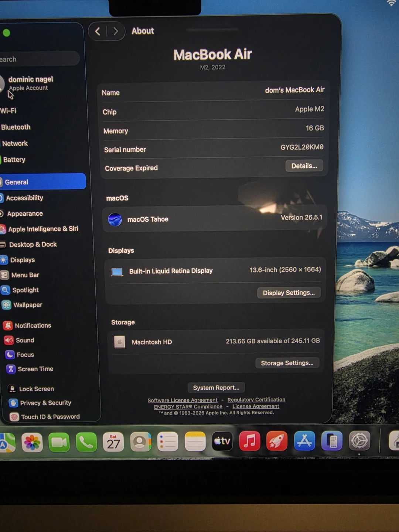Screen dimensions: 399x532
Task: Launch FaceTime from the Dock
Action: [59, 442]
